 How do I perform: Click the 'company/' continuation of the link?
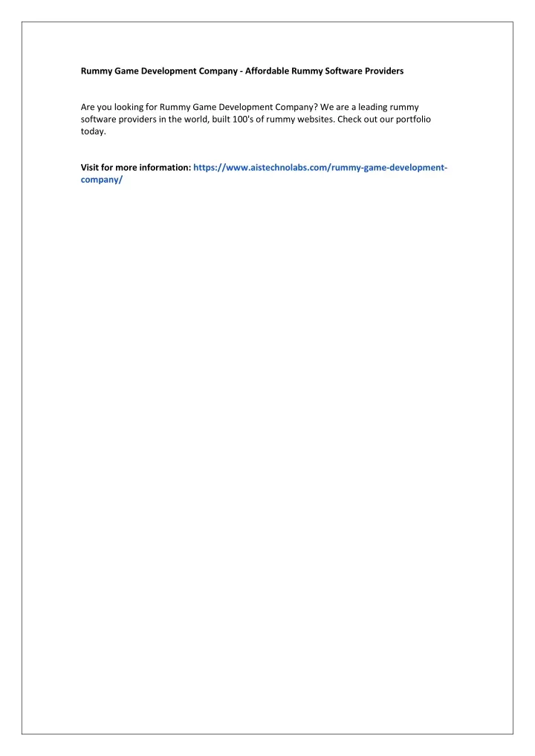click(x=102, y=180)
